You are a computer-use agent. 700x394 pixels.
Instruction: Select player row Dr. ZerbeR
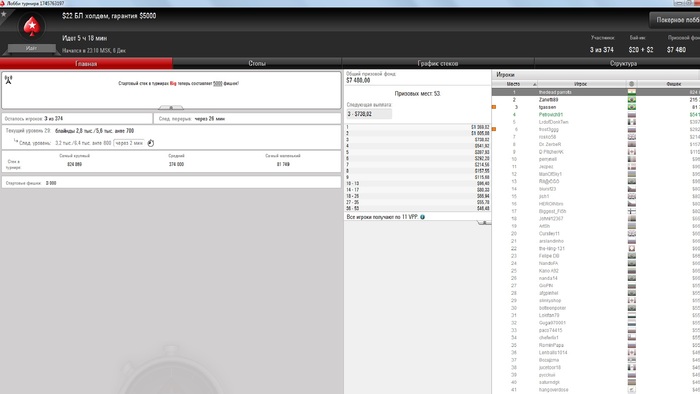[x=596, y=144]
